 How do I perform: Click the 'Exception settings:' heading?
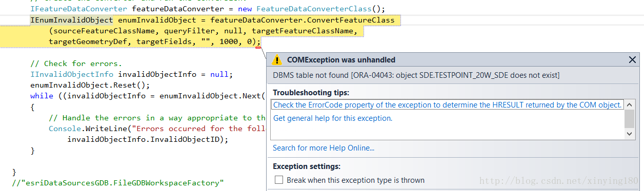click(x=307, y=166)
